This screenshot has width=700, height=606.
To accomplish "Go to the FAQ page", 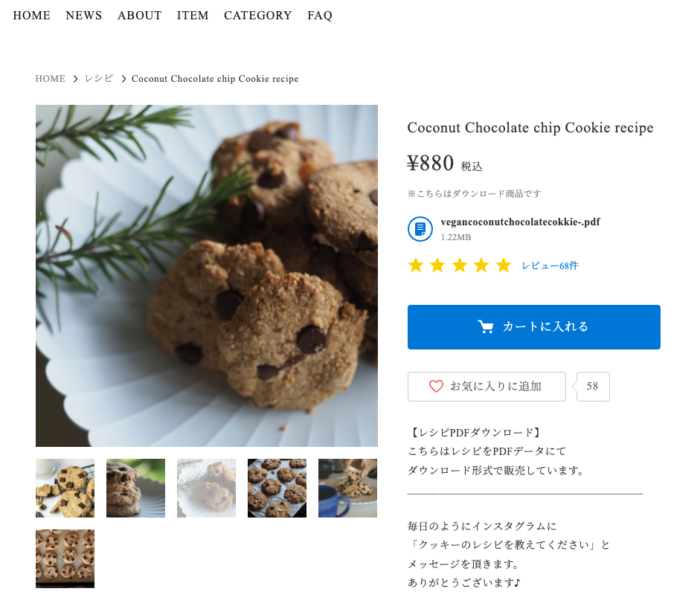I will click(x=320, y=16).
